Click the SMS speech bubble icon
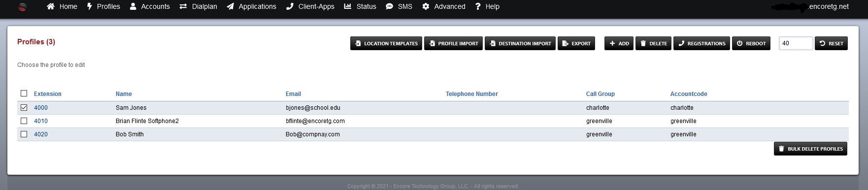Image resolution: width=868 pixels, height=190 pixels. tap(390, 6)
